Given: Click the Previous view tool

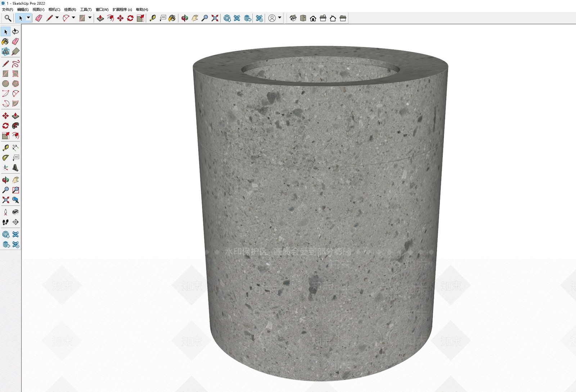Looking at the screenshot, I should click(x=15, y=200).
